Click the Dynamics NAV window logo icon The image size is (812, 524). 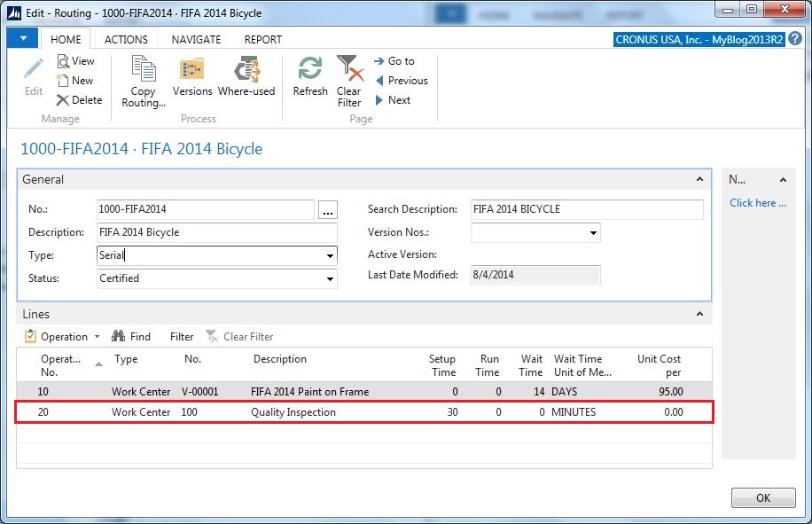coord(14,13)
